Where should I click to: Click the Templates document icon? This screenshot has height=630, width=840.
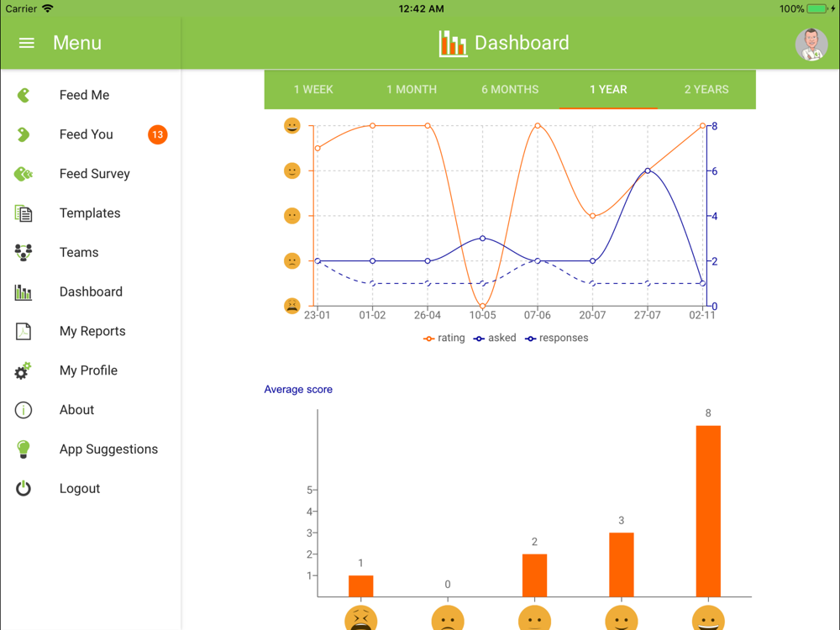pos(23,213)
